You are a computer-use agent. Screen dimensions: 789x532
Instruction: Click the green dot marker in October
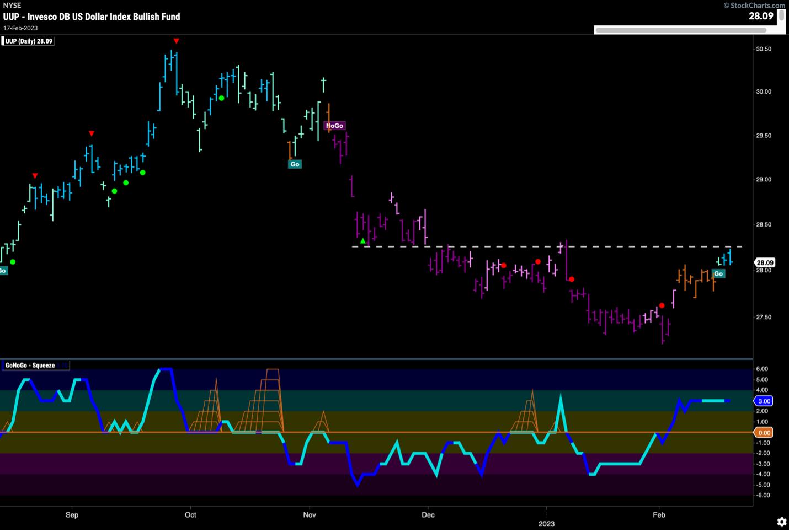coord(221,98)
